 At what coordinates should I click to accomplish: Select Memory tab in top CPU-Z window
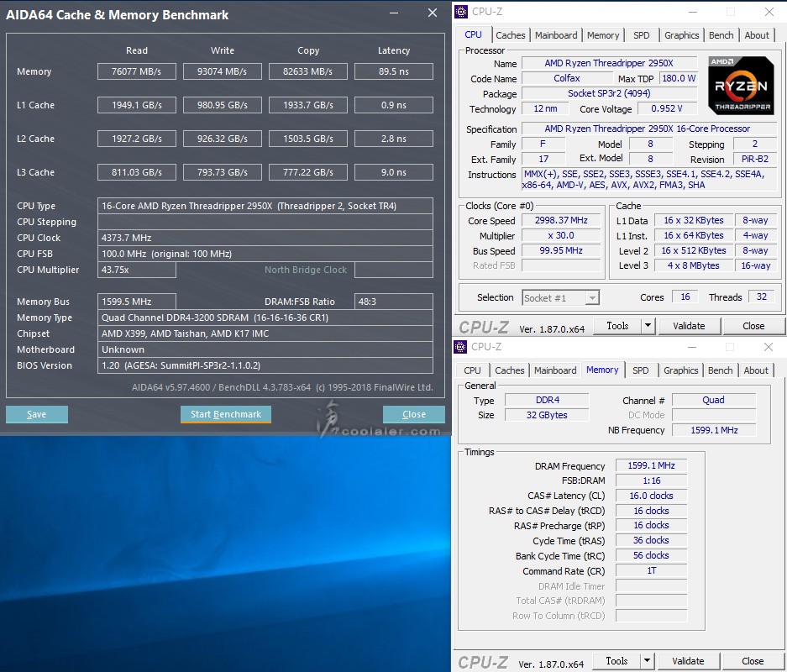pyautogui.click(x=603, y=35)
